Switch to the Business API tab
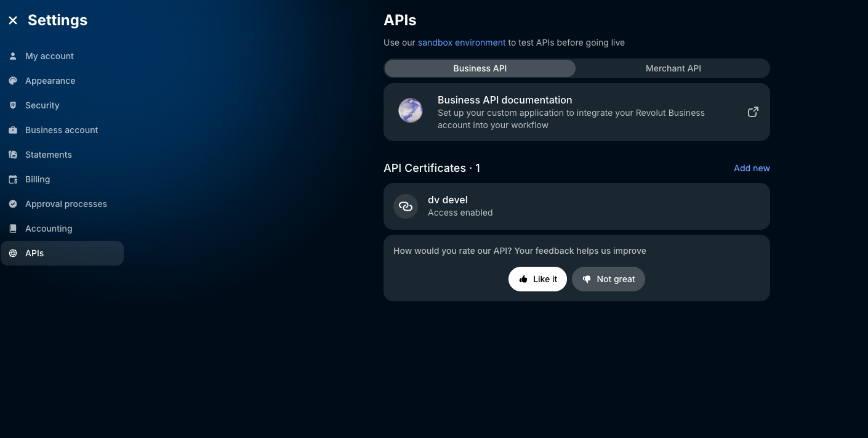Viewport: 868px width, 438px height. coord(480,68)
